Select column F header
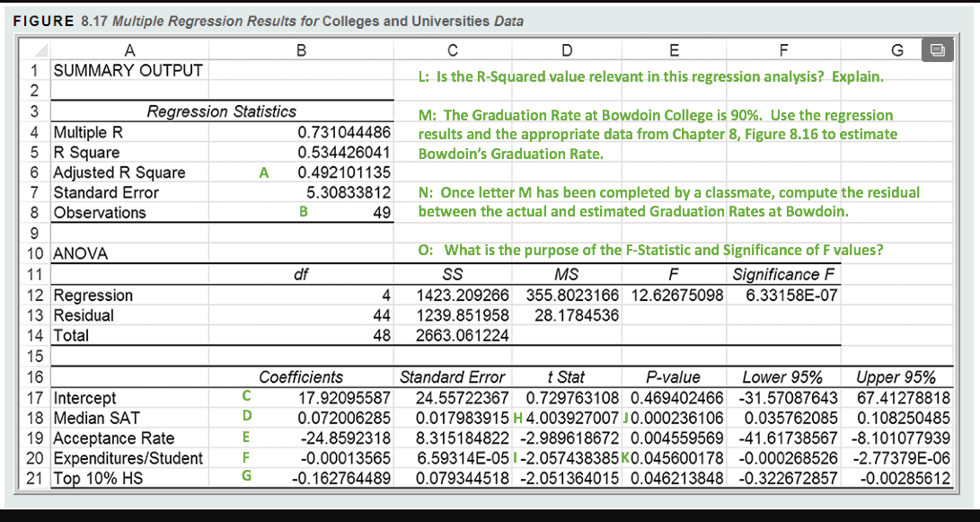Viewport: 980px width, 522px height. tap(784, 50)
